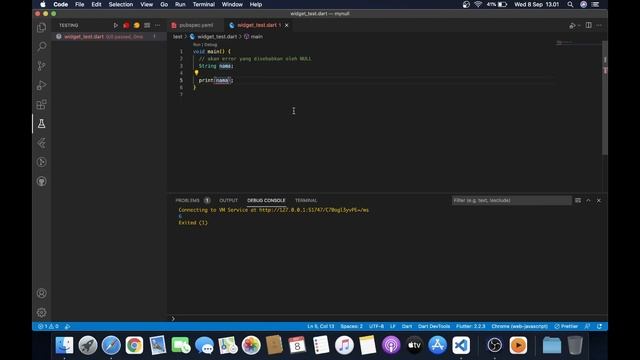Open Finder from the Dock
This screenshot has width=640, height=360.
click(x=64, y=345)
